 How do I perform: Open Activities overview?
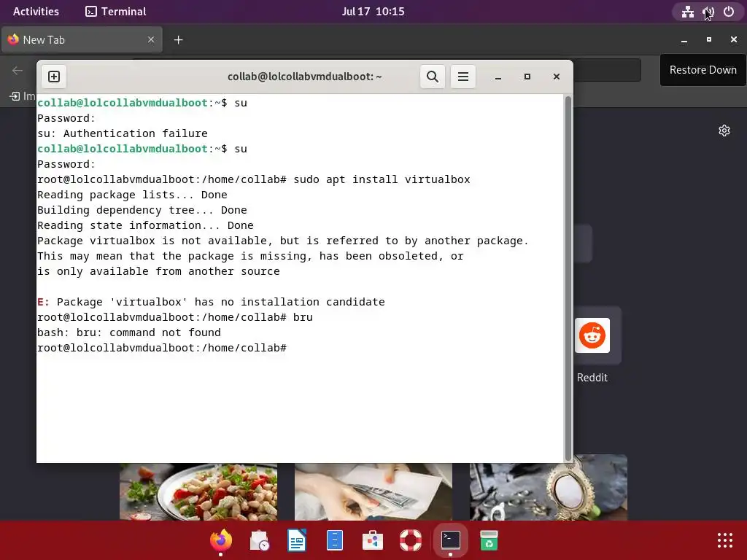36,12
